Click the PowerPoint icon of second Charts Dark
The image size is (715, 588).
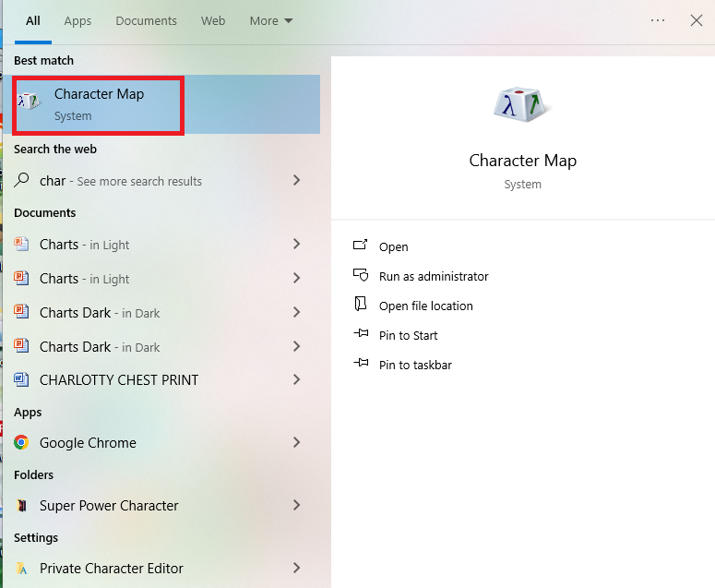[x=21, y=346]
